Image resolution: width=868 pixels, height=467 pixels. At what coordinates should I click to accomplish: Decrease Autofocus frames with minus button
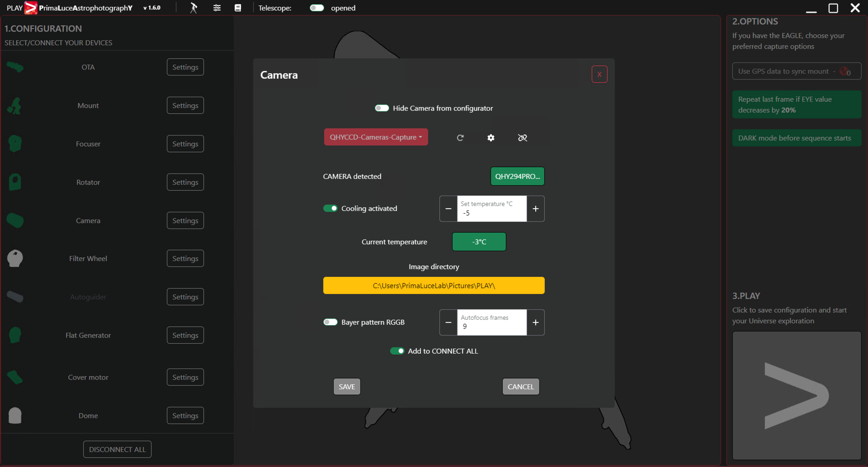tap(448, 322)
